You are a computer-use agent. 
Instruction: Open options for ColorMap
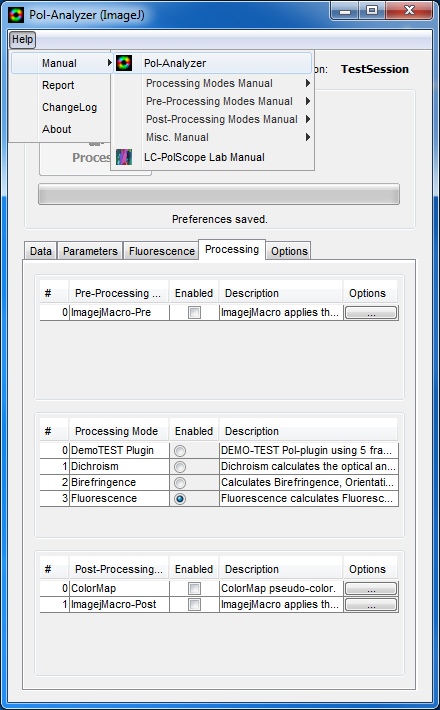[x=371, y=588]
